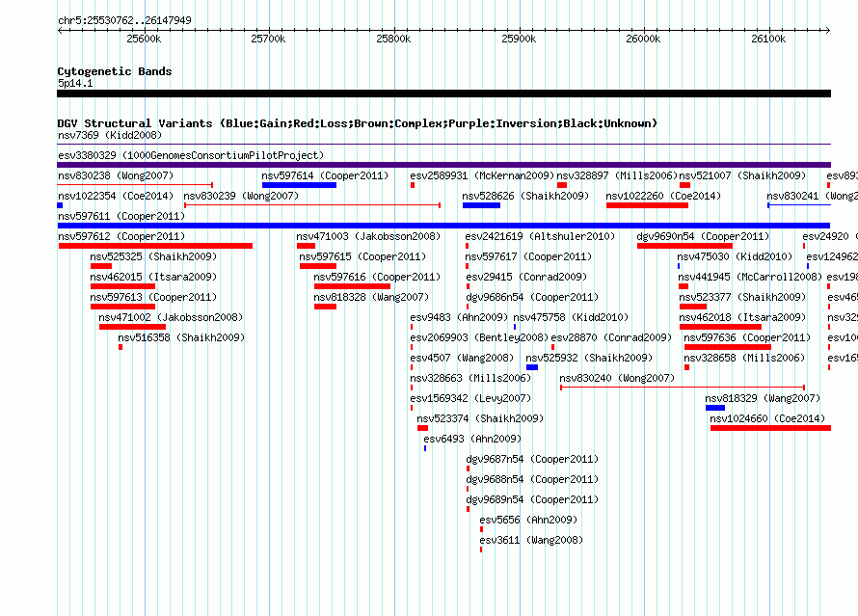Viewport: 858px width, 616px height.
Task: Click the 25800k ruler coordinate
Action: coord(393,39)
